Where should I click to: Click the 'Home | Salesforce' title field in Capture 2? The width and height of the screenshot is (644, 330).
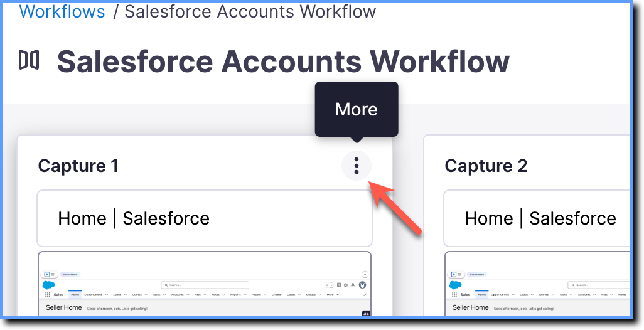(537, 218)
